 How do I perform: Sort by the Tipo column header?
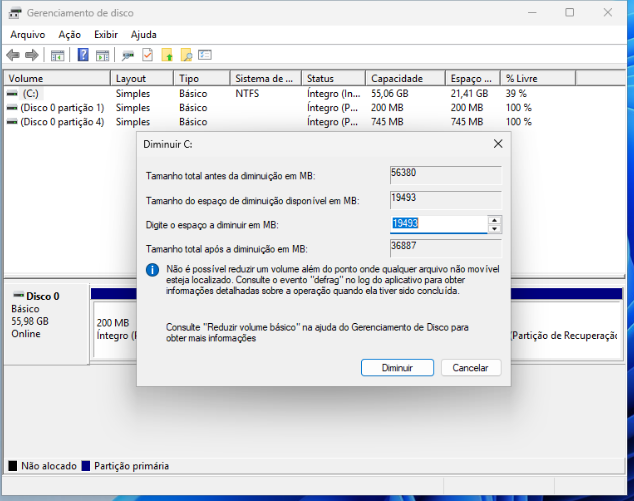[202, 78]
